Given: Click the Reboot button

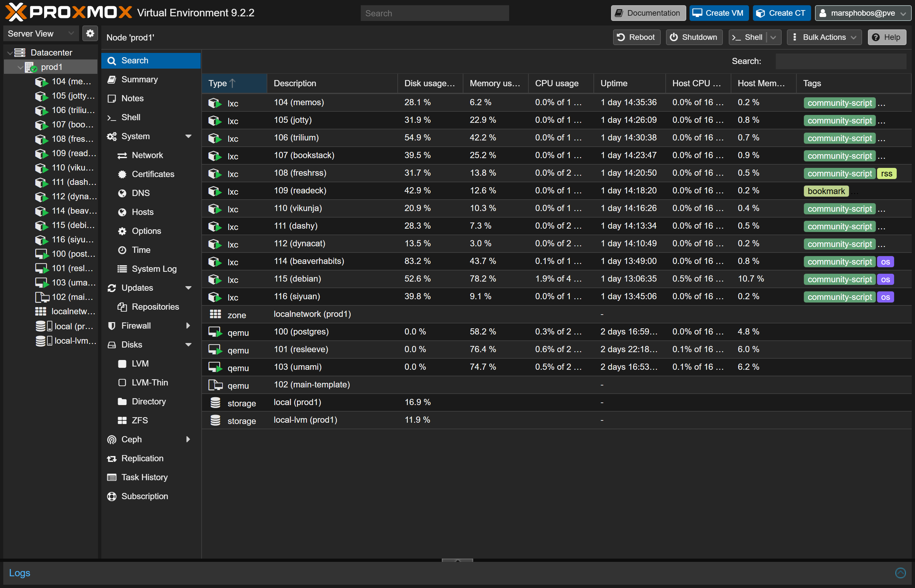Looking at the screenshot, I should tap(636, 38).
